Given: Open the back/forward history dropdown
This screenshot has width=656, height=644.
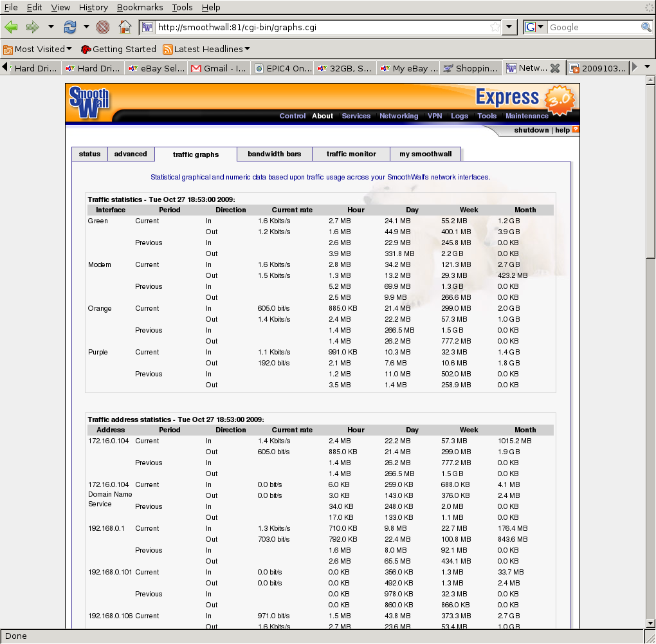Looking at the screenshot, I should pos(51,27).
